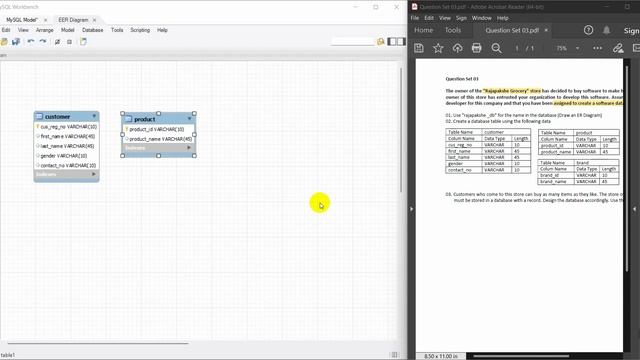Viewport: 640px width, 360px height.
Task: Click the share link icon in Acrobat toolbar
Action: pos(618,48)
